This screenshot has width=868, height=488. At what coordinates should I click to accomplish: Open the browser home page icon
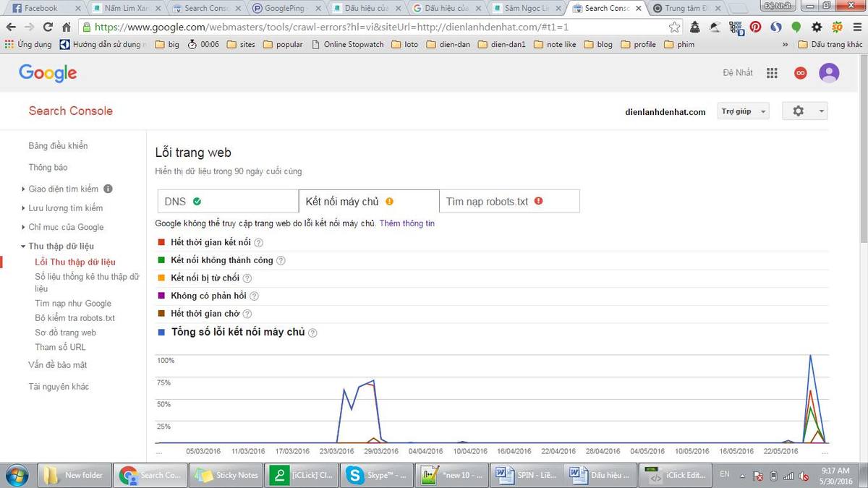coord(67,27)
